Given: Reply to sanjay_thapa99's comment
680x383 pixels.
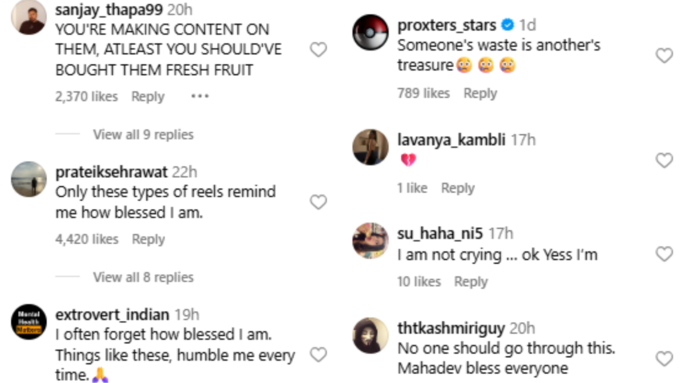Looking at the screenshot, I should [148, 97].
